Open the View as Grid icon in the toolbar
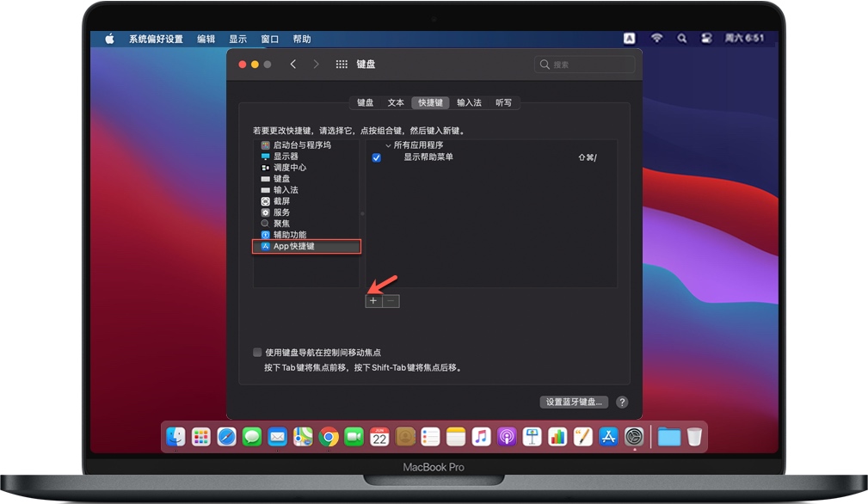This screenshot has height=504, width=868. pyautogui.click(x=342, y=64)
